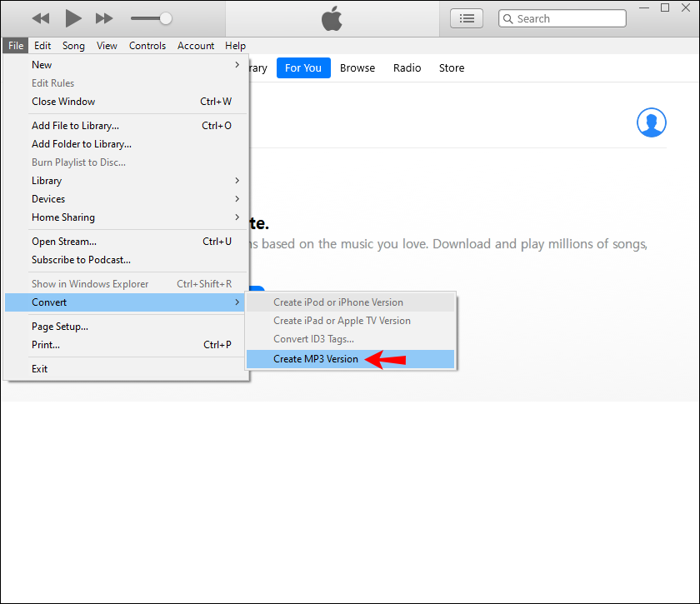Switch to the For You tab

303,67
